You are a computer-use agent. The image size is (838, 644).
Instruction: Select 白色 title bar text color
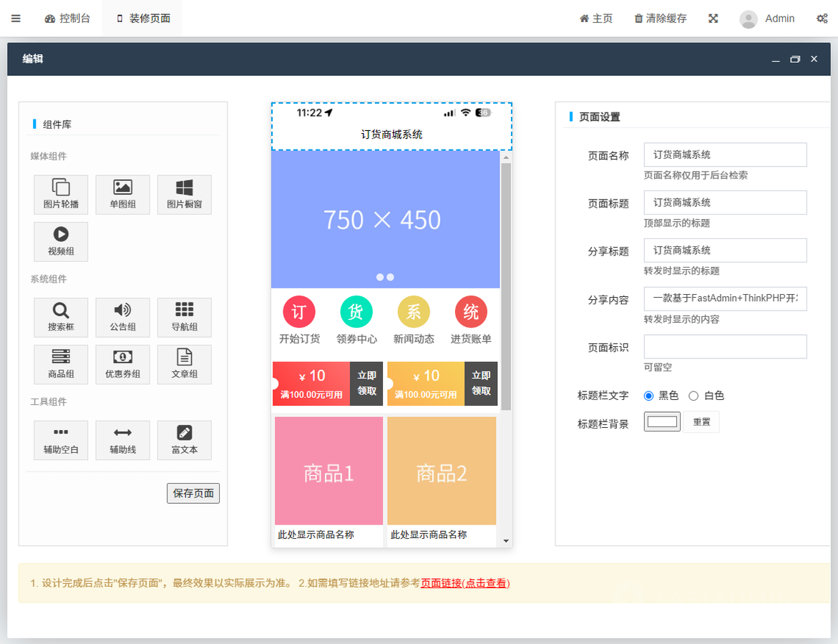693,396
